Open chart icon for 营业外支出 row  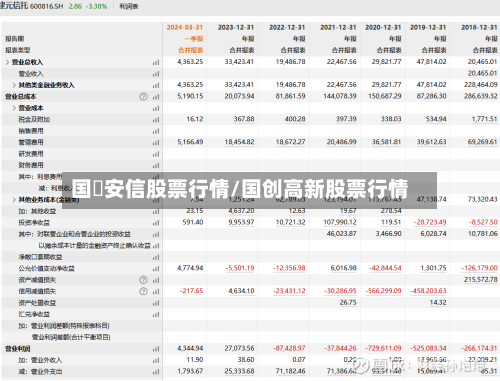click(156, 372)
